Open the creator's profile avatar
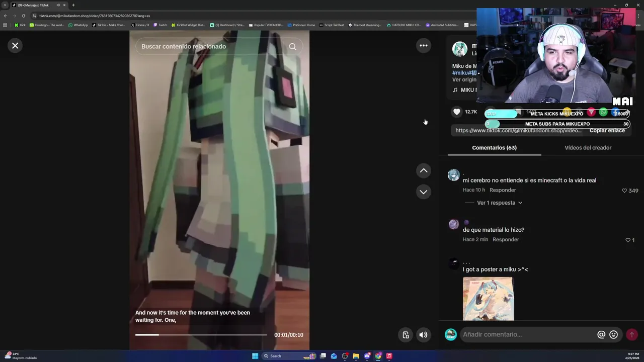Image resolution: width=644 pixels, height=362 pixels. (459, 49)
